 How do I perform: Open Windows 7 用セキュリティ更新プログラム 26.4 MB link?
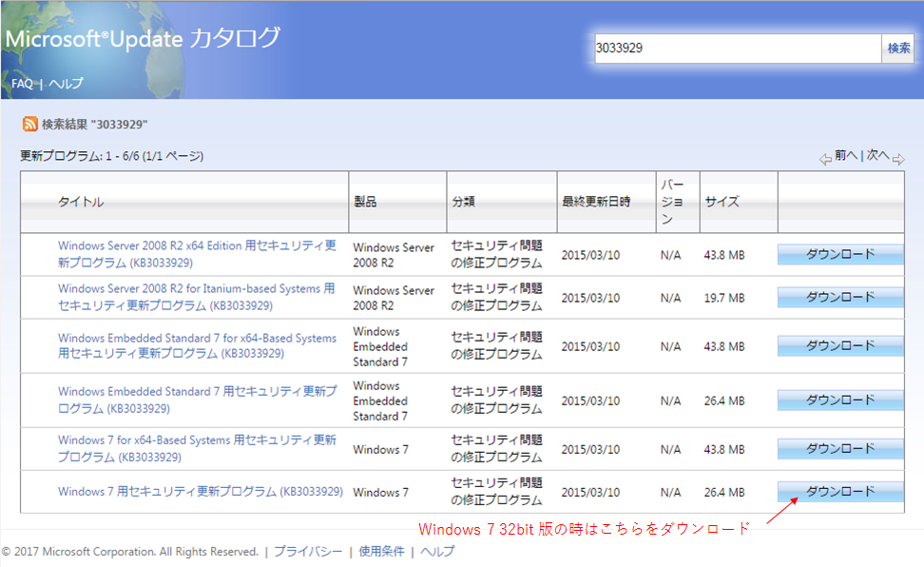[201, 492]
